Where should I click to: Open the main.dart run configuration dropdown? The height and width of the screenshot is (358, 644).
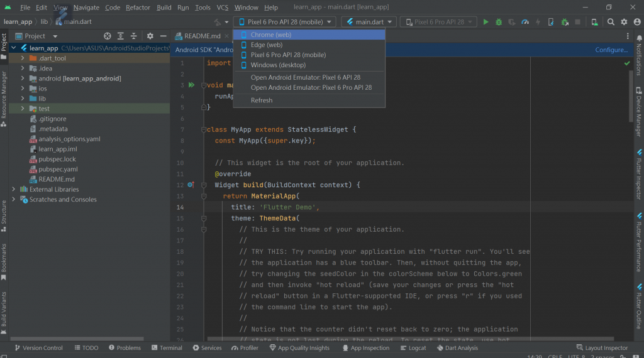coord(369,22)
